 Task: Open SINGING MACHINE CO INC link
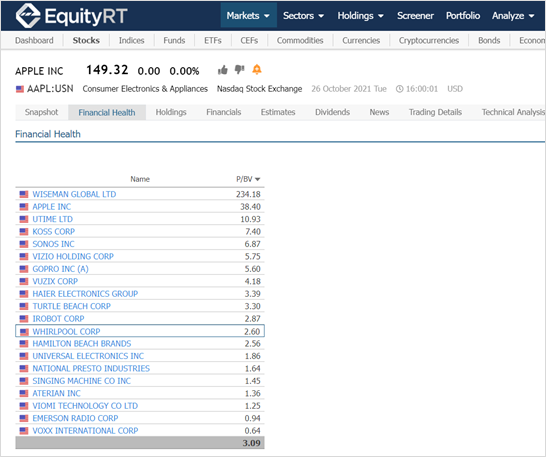81,381
